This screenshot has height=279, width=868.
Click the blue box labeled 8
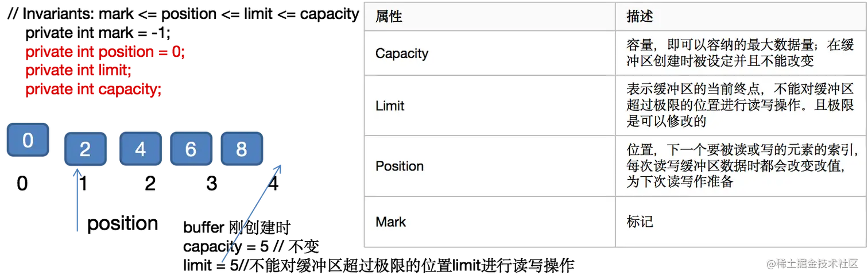click(242, 149)
